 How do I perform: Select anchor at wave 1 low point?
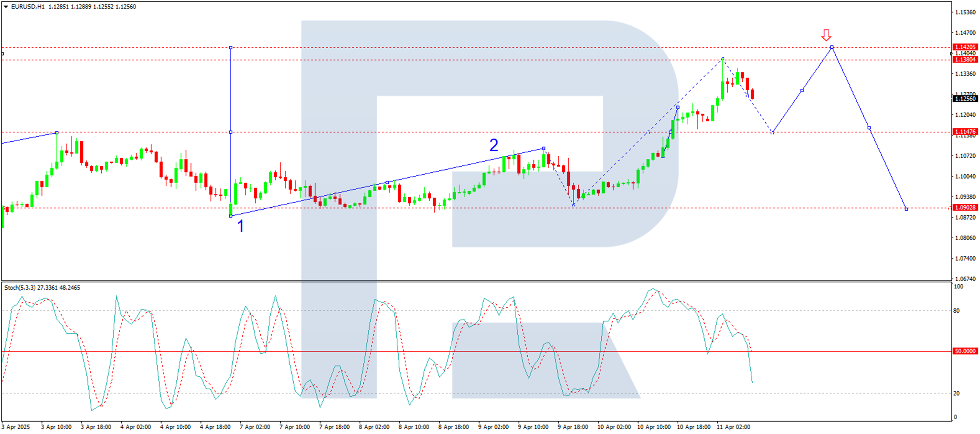[231, 216]
